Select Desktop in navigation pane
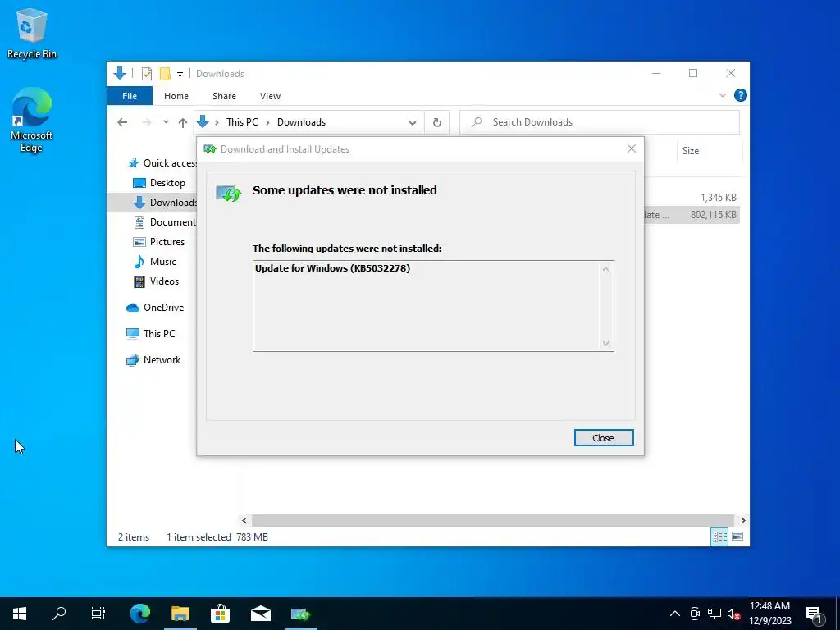840x630 pixels. pyautogui.click(x=158, y=183)
